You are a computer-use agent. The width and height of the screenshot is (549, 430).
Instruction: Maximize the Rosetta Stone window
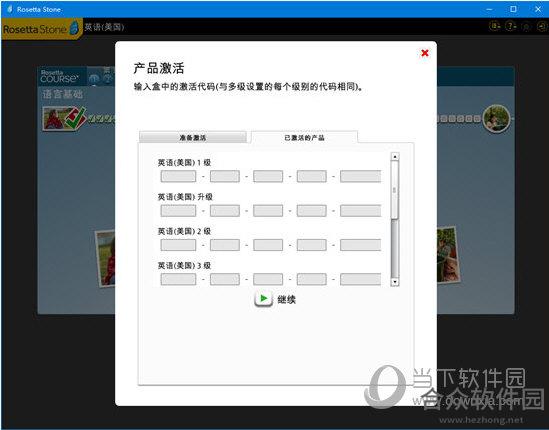pyautogui.click(x=513, y=9)
